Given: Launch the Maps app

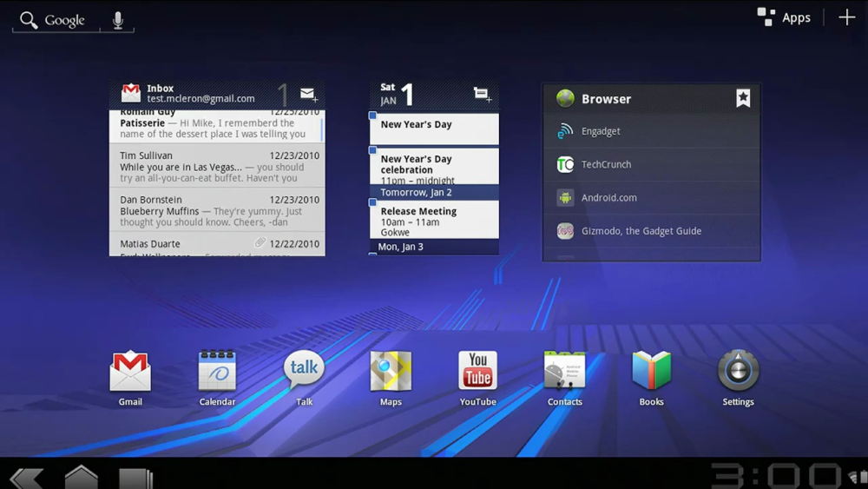Looking at the screenshot, I should [x=391, y=372].
